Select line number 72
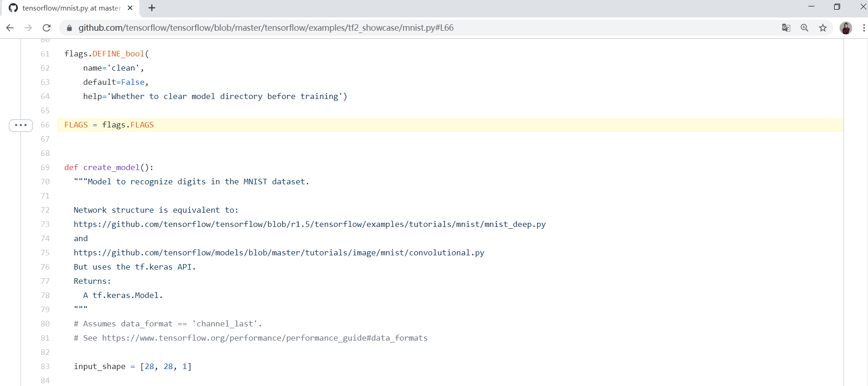 click(45, 210)
